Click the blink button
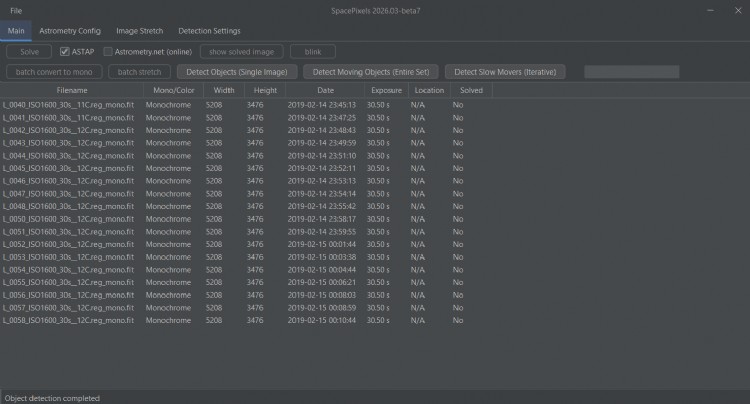The image size is (750, 404). coord(313,51)
